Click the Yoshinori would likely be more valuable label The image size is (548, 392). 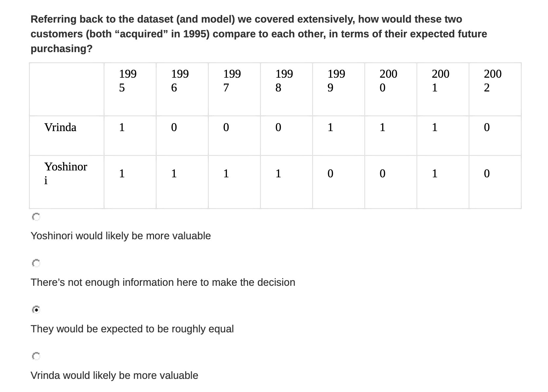point(120,236)
